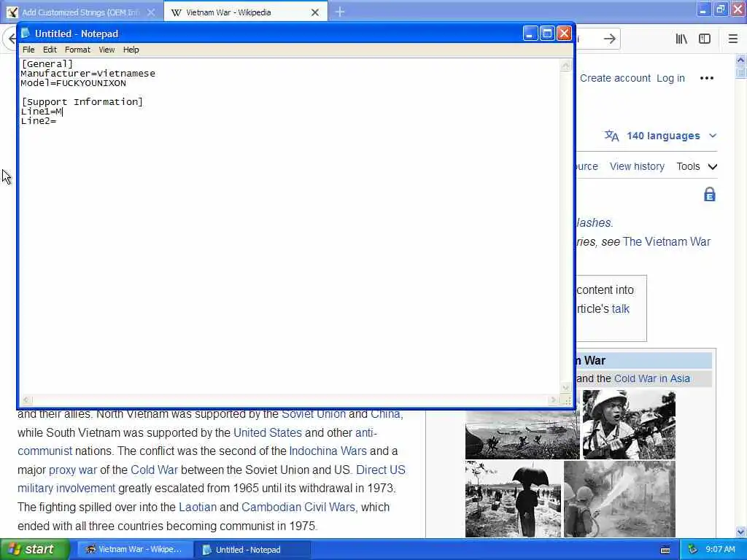Open View history on Wikipedia
The width and height of the screenshot is (747, 560).
[x=637, y=166]
